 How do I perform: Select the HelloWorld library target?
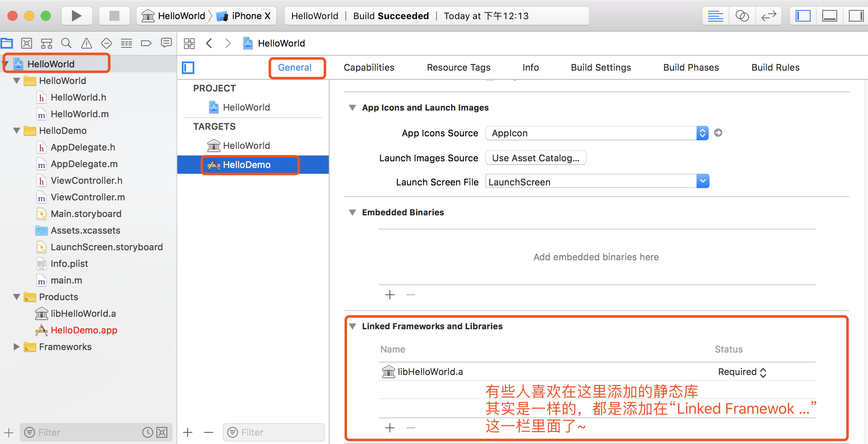[246, 146]
